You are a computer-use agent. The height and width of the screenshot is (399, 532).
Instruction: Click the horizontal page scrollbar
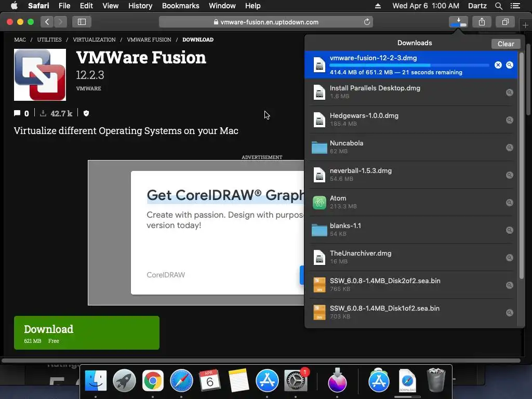coord(261,361)
